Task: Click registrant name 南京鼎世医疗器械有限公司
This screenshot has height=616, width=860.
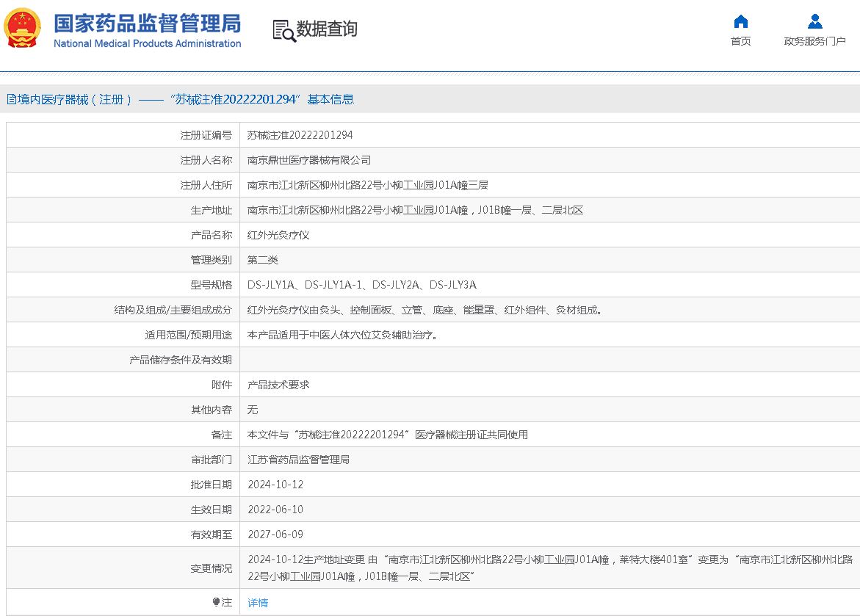Action: [308, 160]
